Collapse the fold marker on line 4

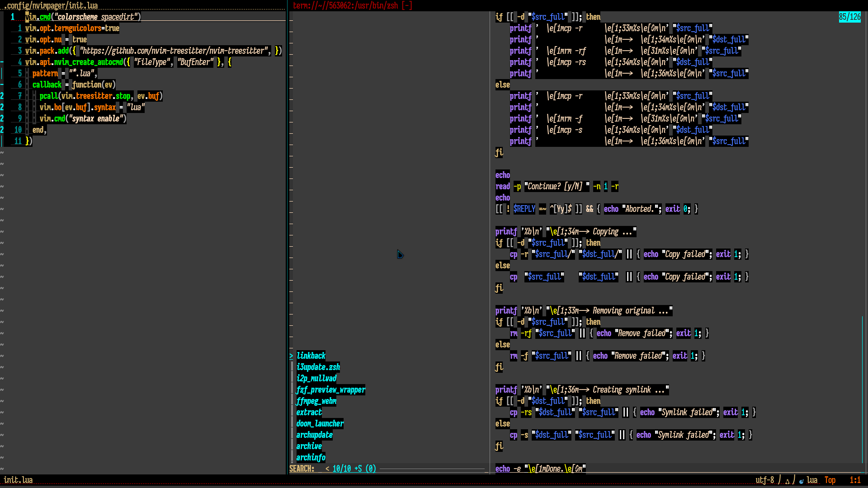(x=2, y=62)
